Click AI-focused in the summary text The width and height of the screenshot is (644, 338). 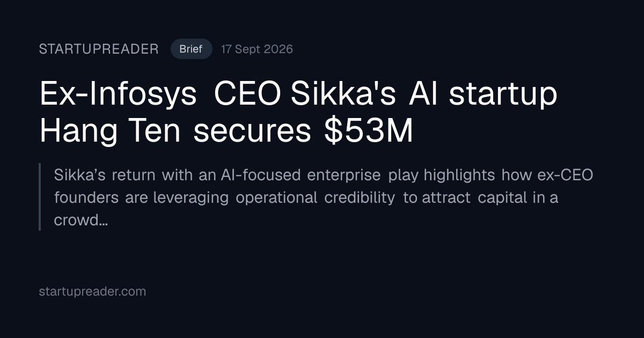[260, 175]
